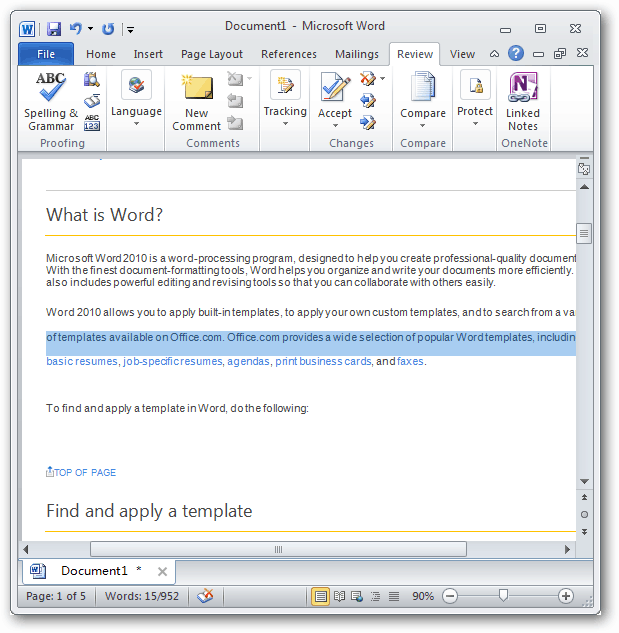Click the vertical scrollbar thumb
Image resolution: width=619 pixels, height=633 pixels.
pos(584,233)
